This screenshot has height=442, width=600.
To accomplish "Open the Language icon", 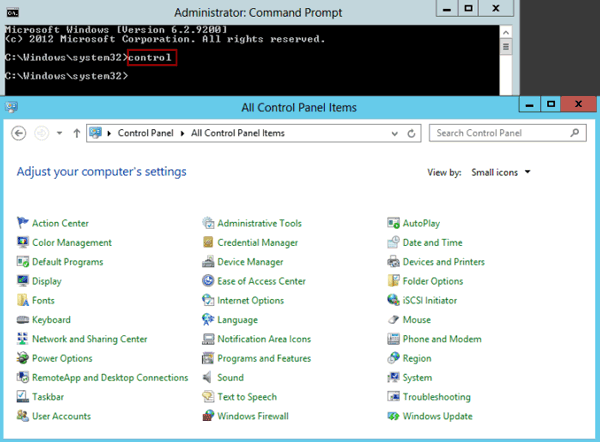I will pos(208,320).
